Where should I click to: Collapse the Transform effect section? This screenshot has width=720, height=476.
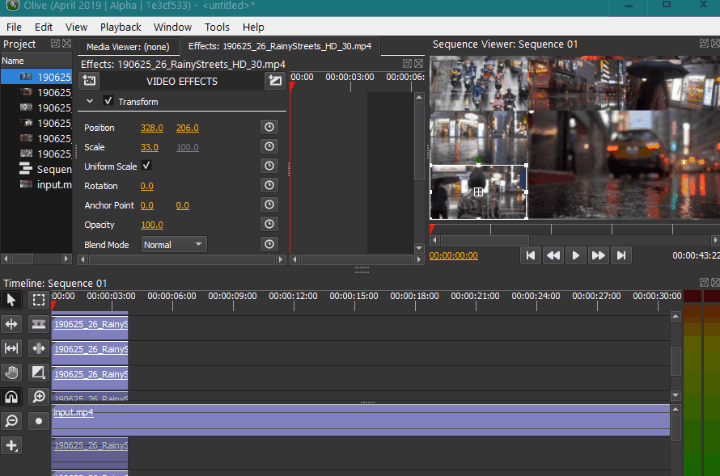click(x=90, y=101)
